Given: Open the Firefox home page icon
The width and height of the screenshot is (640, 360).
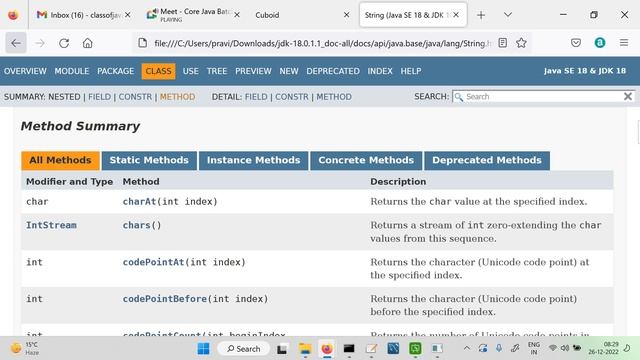Looking at the screenshot, I should pyautogui.click(x=87, y=43).
